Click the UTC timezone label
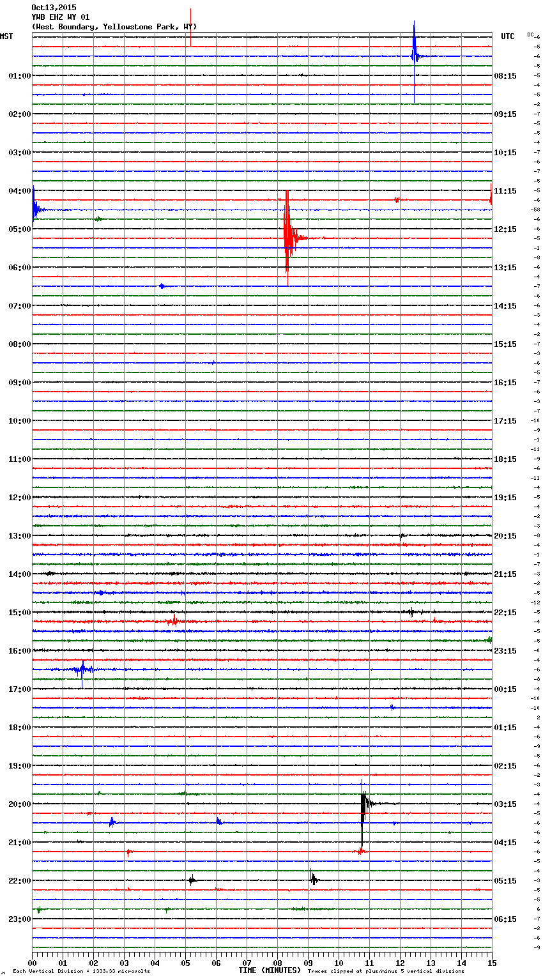Screen dimensions: 543x980 [507, 36]
